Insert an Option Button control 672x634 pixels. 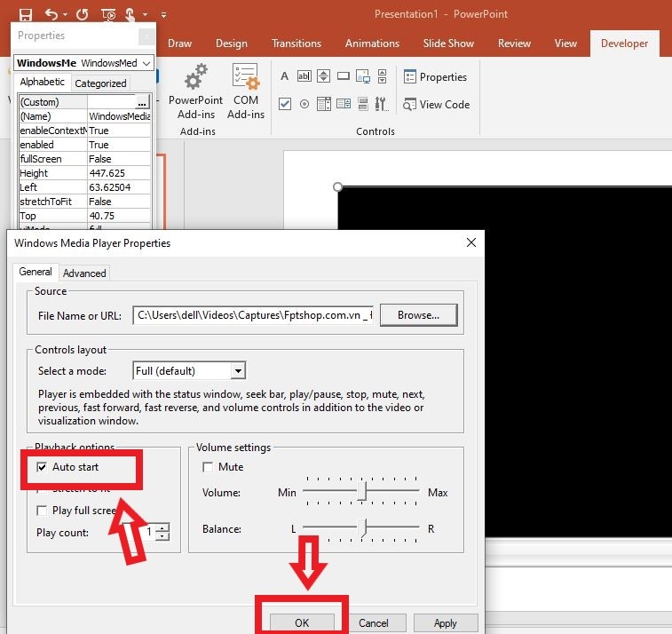click(304, 104)
